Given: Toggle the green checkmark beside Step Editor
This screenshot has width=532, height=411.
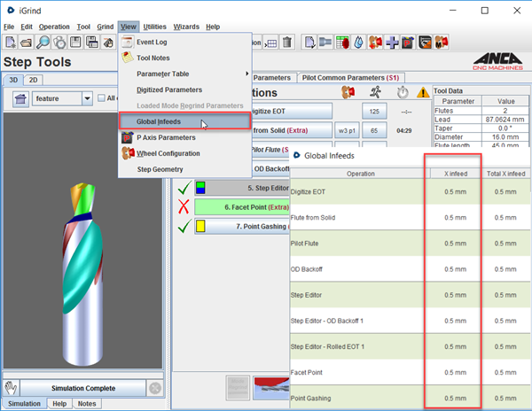Looking at the screenshot, I should point(183,188).
